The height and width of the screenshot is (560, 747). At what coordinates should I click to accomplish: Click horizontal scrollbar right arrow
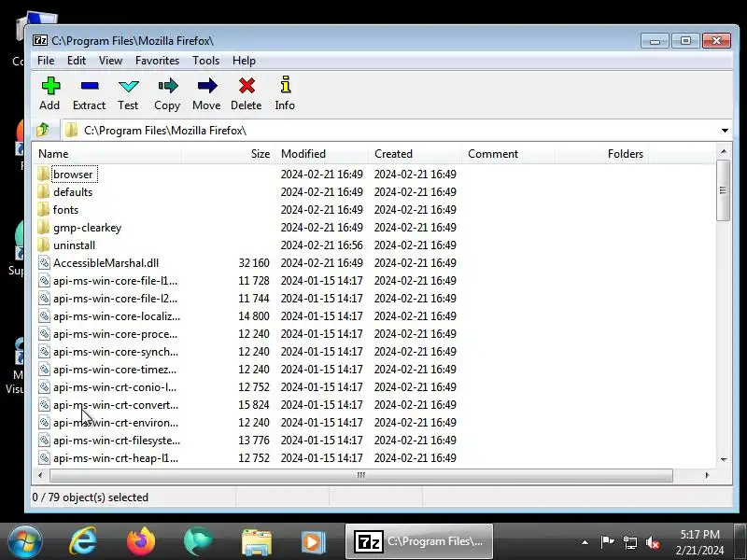click(x=707, y=475)
